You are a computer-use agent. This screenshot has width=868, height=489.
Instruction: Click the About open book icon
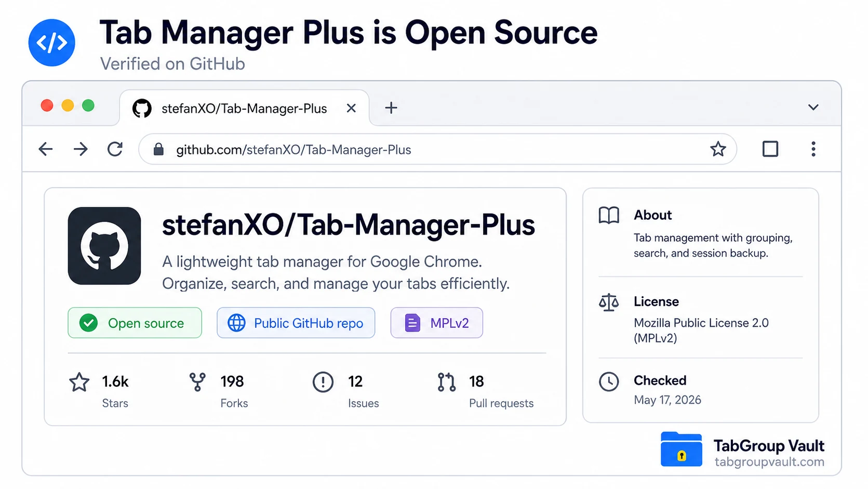(609, 215)
